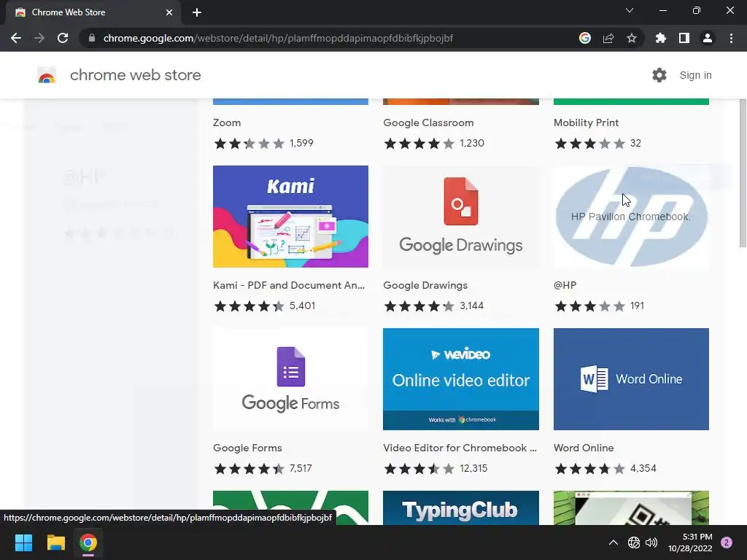
Task: Click Kami - PDF and Document title
Action: tap(289, 285)
